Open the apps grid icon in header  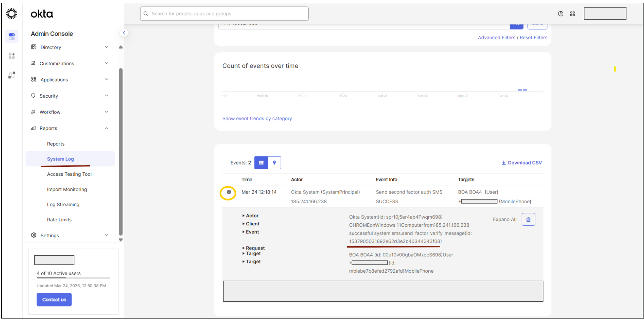click(572, 14)
